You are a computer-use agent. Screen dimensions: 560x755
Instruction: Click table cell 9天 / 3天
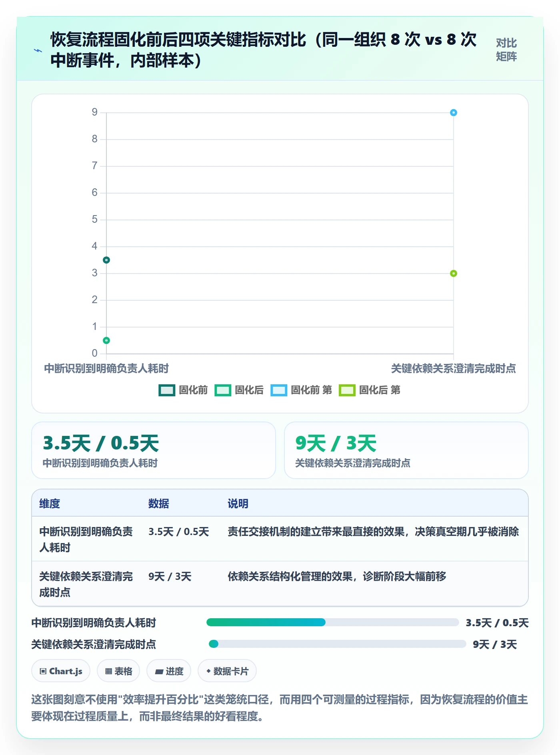(170, 577)
